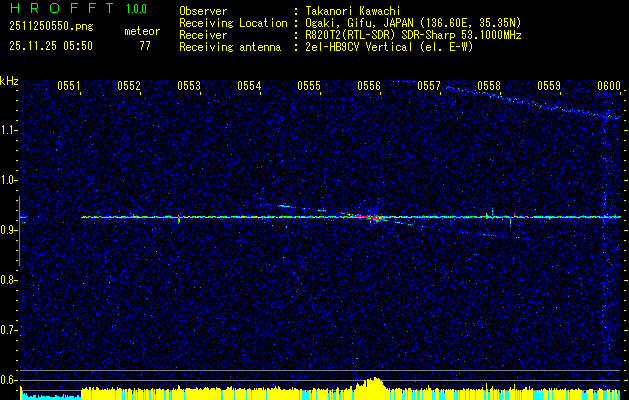Click the 0559 time marker
The width and height of the screenshot is (629, 400).
pos(549,85)
